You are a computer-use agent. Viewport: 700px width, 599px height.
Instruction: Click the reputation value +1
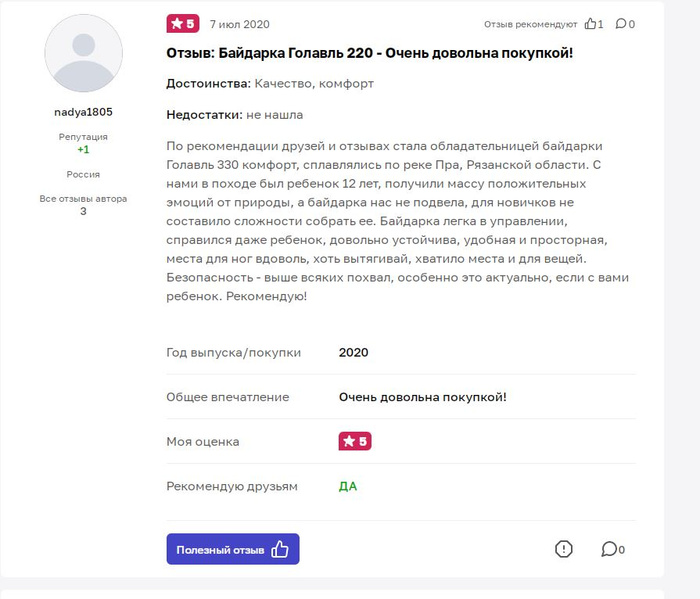pyautogui.click(x=83, y=149)
